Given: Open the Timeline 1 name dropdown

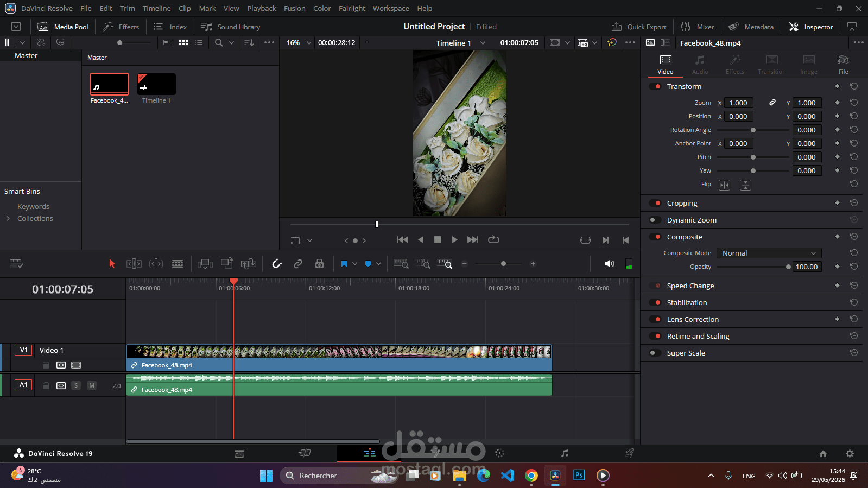Looking at the screenshot, I should click(483, 43).
